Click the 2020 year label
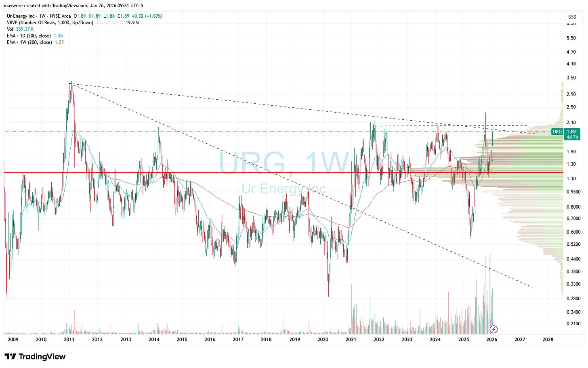Viewport: 588px width, 368px height. point(323,339)
